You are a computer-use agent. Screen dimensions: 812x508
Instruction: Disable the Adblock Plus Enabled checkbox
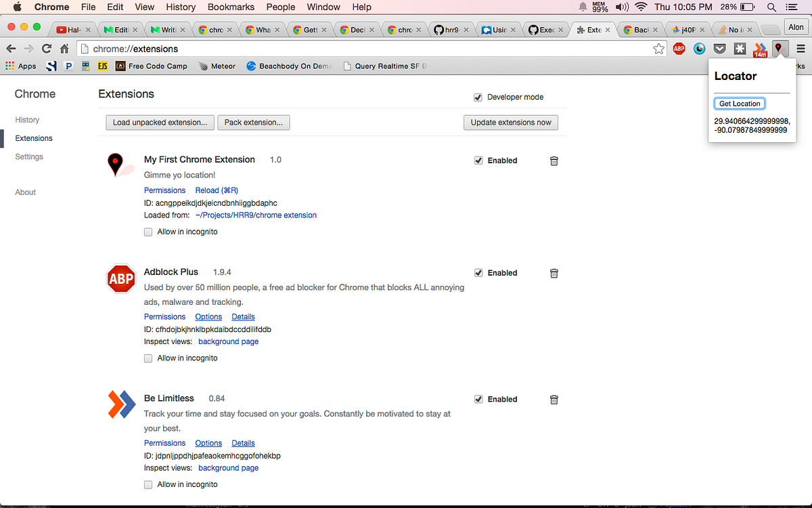[x=478, y=272]
